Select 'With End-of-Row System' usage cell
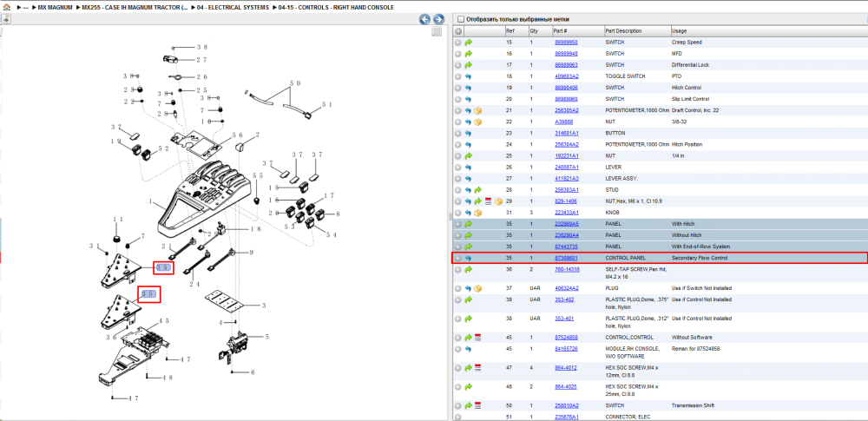 pos(700,247)
